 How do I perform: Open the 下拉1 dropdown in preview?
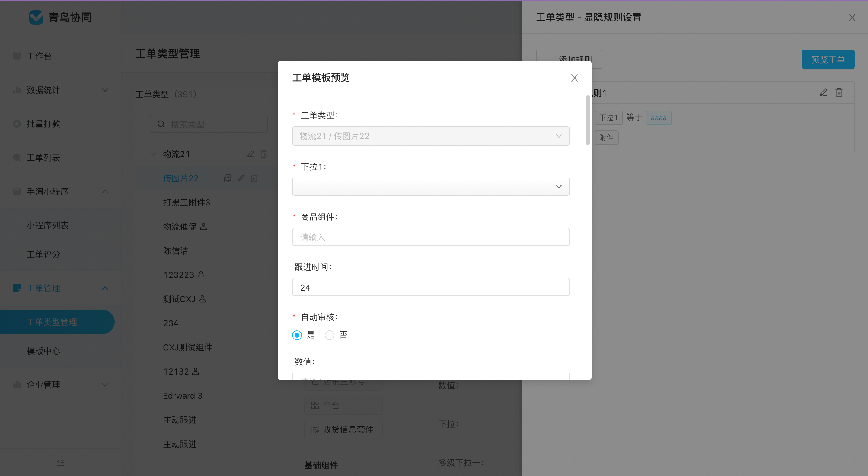coord(431,186)
